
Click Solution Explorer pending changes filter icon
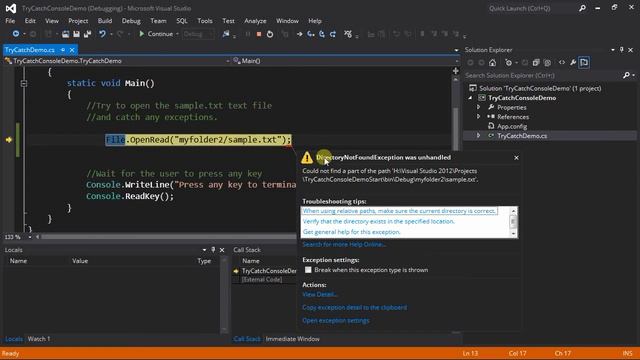[508, 62]
